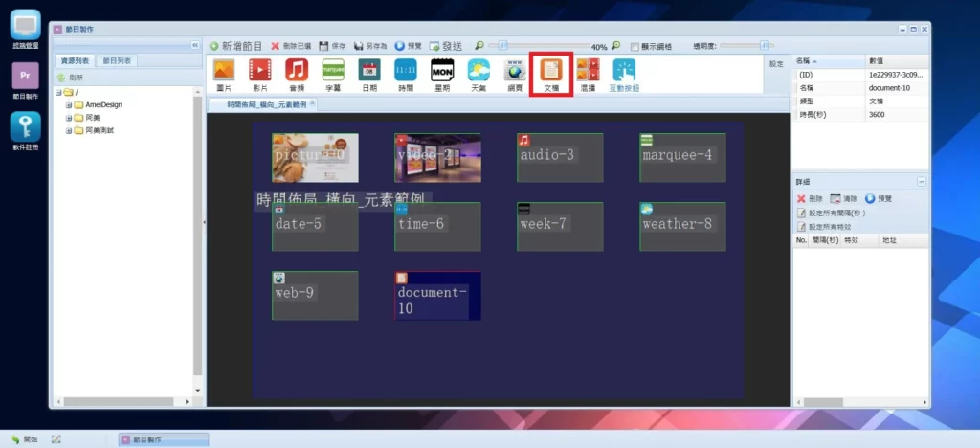Select the 影片 (video) element icon

pos(259,72)
